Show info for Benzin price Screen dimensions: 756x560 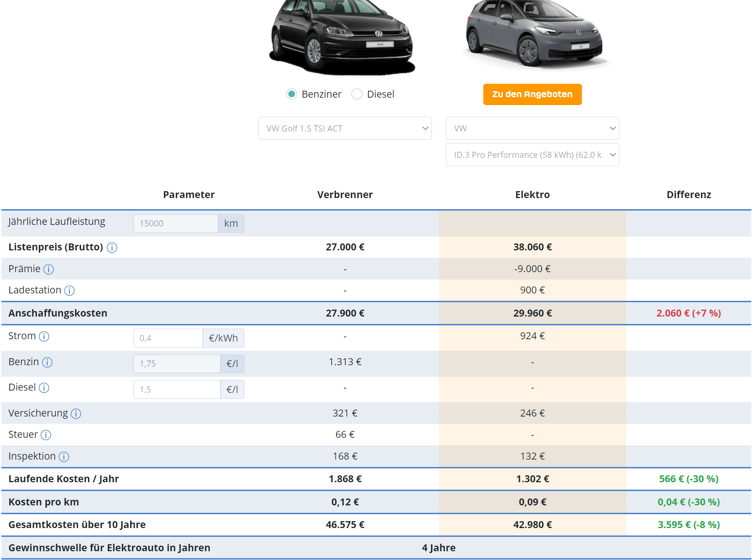tap(47, 362)
